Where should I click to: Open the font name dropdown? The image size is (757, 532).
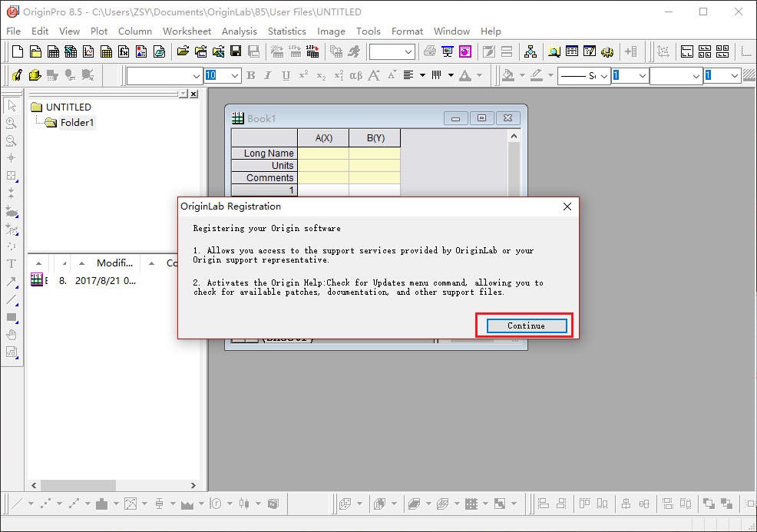tap(195, 75)
